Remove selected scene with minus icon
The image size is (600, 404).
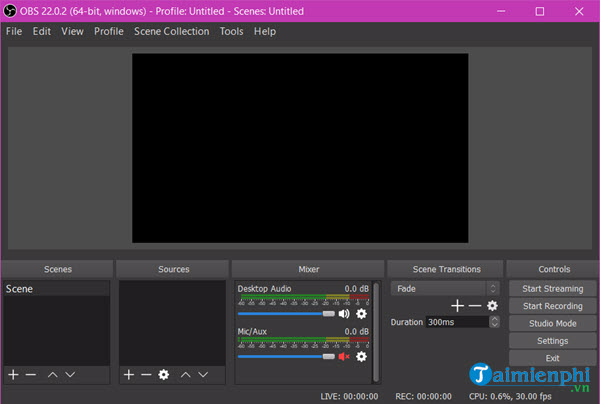[x=31, y=375]
